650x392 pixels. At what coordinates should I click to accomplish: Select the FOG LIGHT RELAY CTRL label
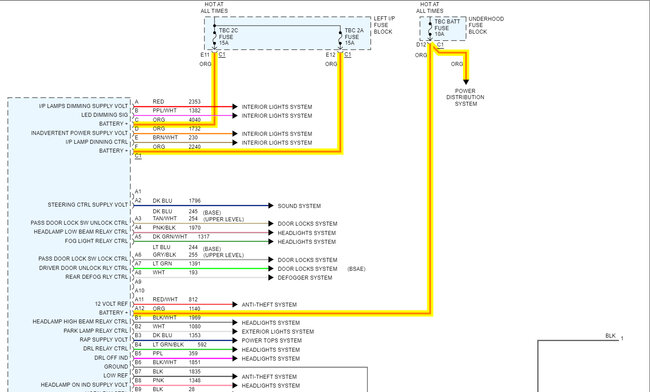pyautogui.click(x=96, y=241)
